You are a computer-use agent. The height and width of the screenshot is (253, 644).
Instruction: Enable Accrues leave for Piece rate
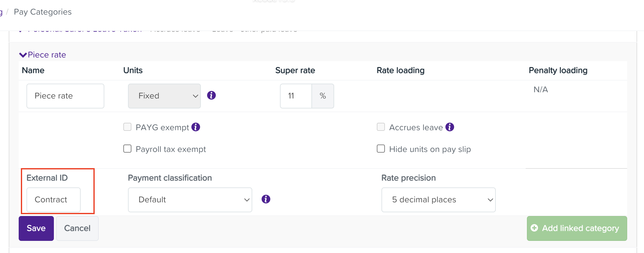pyautogui.click(x=381, y=127)
